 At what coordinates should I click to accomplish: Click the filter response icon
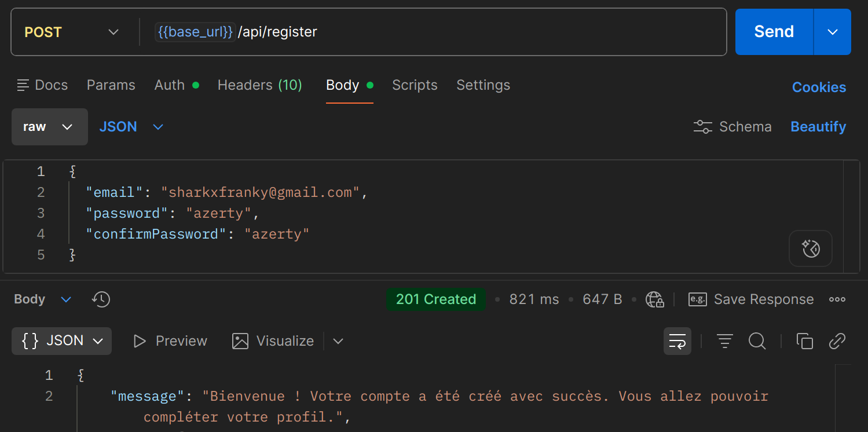coord(724,341)
